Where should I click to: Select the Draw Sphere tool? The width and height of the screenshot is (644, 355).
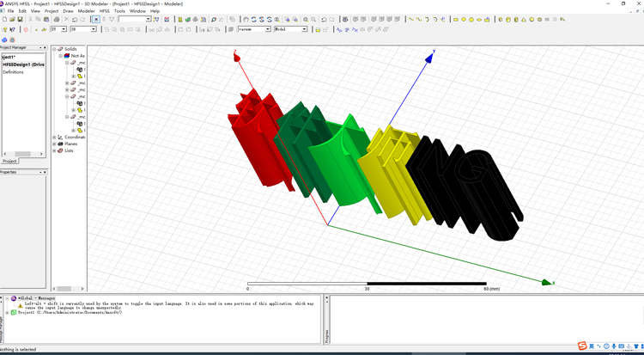pos(532,19)
